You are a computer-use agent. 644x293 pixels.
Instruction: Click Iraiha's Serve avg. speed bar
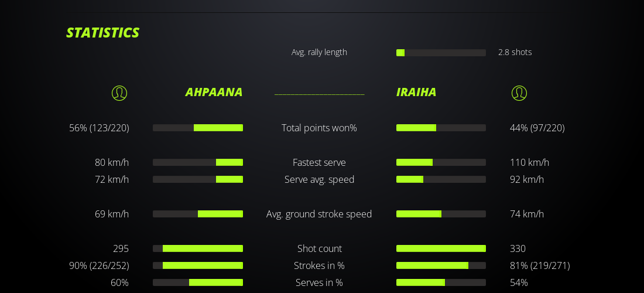pos(441,179)
